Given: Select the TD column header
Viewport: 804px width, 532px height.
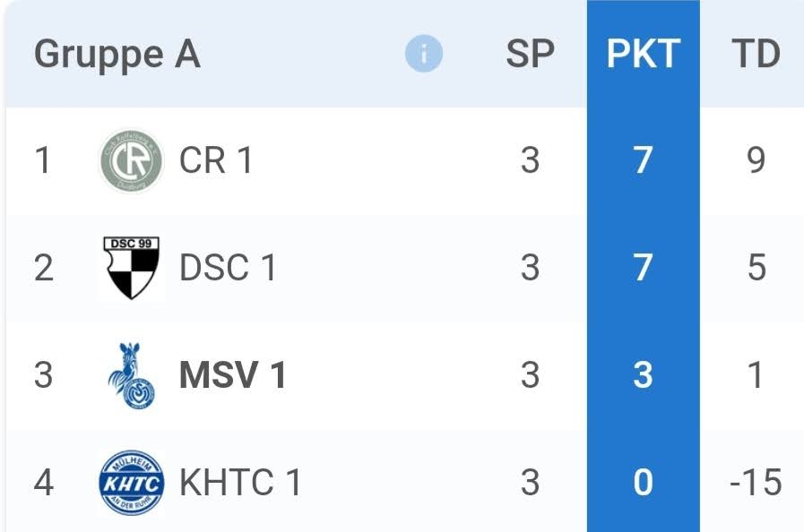Looking at the screenshot, I should (x=756, y=55).
